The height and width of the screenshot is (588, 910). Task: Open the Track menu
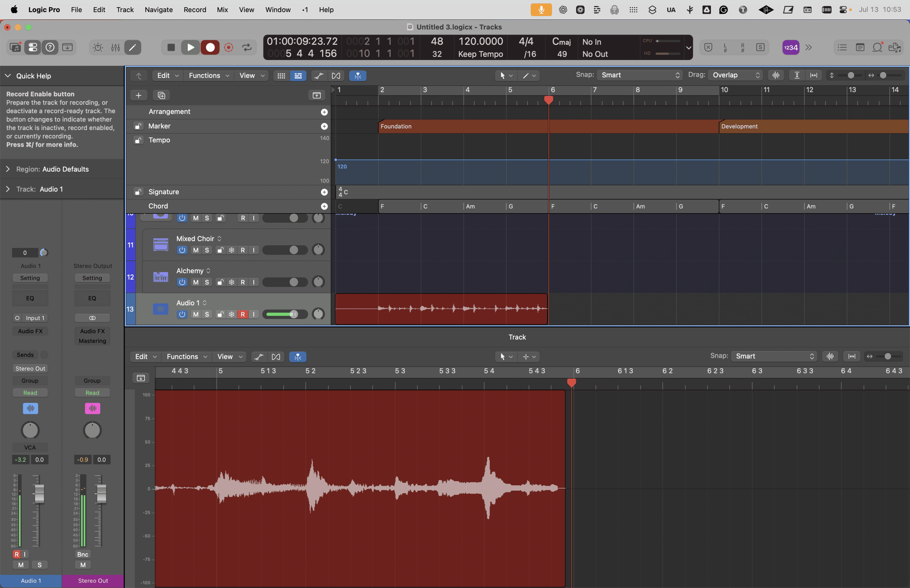[x=125, y=10]
